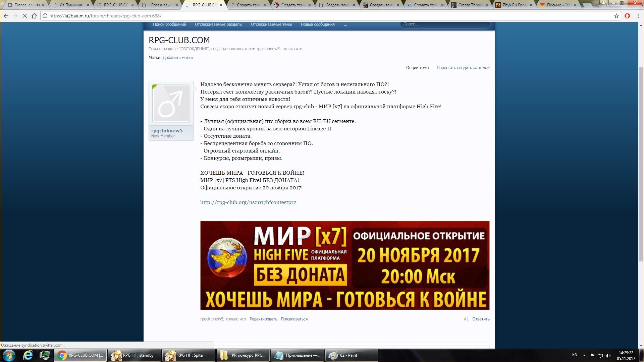Open Action Center flag icon
Viewport: 644px width, 362px height.
point(592,355)
